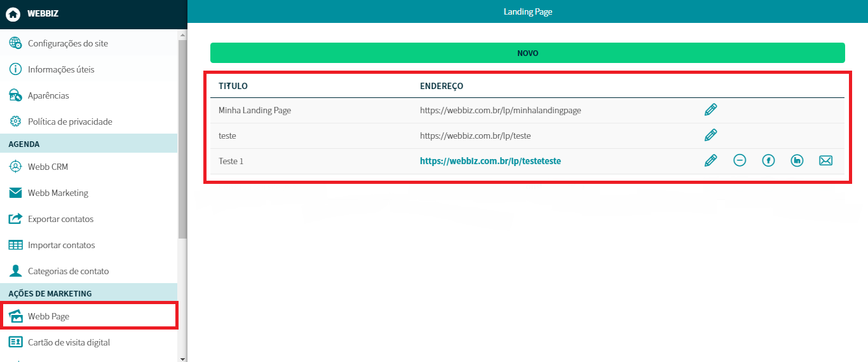Remove Teste 1 with the minus icon
Screen dimensions: 868x362
click(740, 161)
